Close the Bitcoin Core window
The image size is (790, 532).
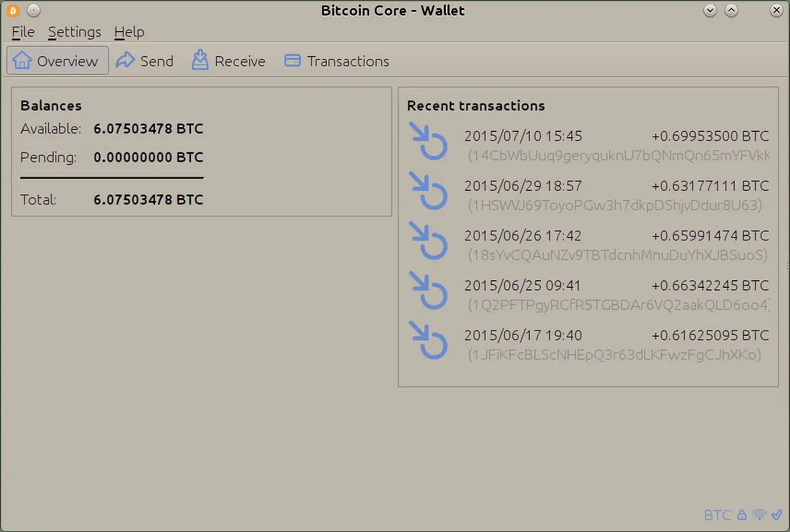pos(776,10)
